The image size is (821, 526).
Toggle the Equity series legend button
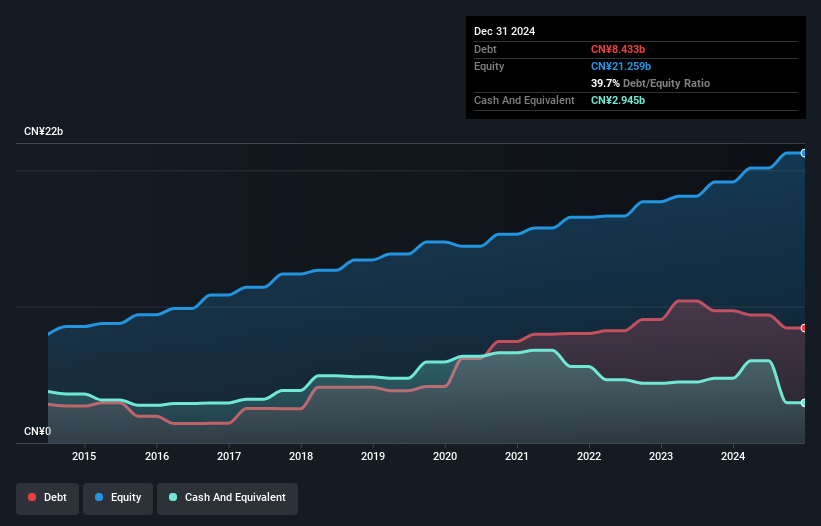click(x=118, y=498)
